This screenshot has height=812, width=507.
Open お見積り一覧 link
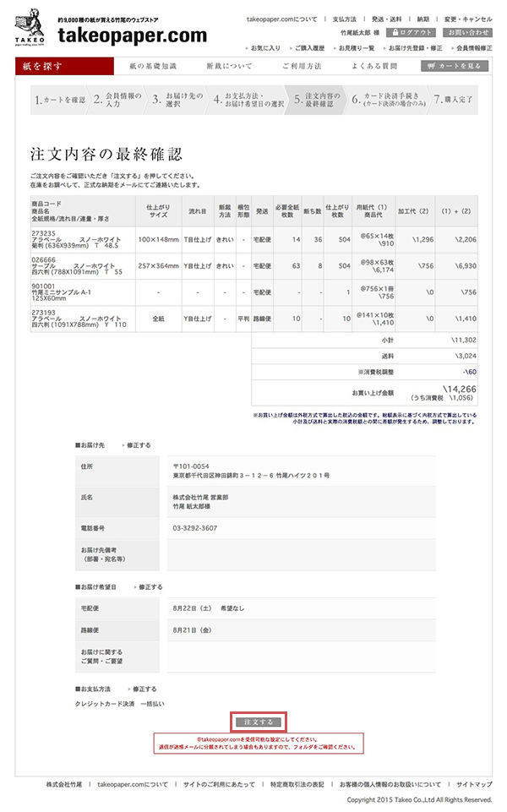(x=358, y=48)
